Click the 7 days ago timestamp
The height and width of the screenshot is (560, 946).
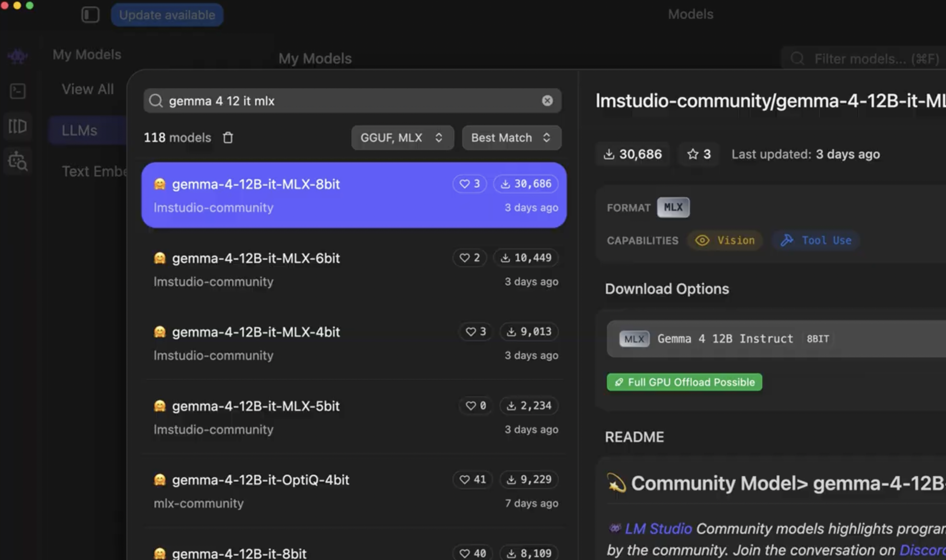[532, 504]
